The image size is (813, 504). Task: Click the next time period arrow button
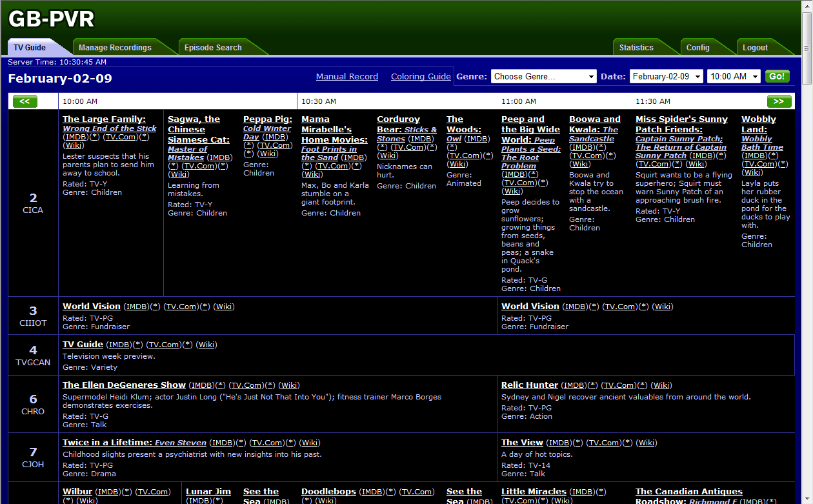[x=779, y=101]
